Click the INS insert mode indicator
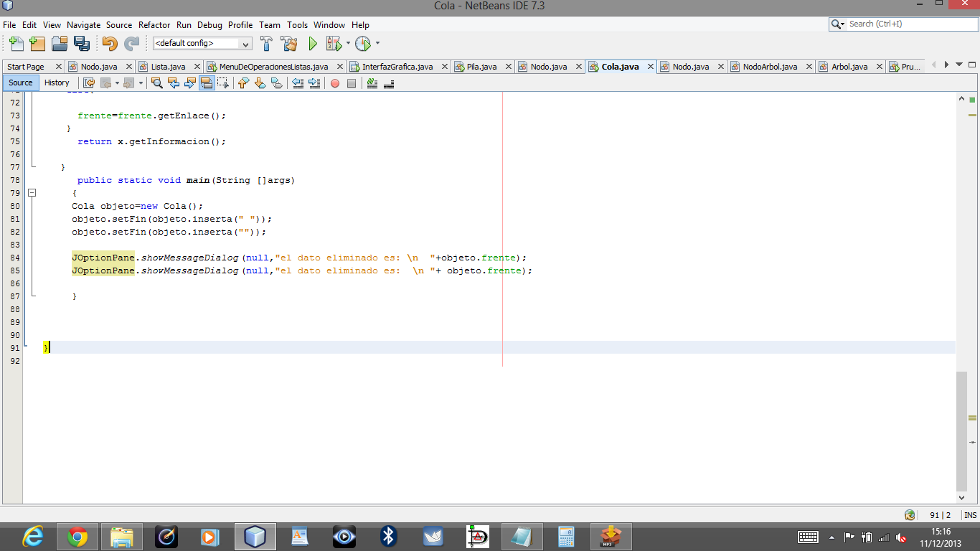This screenshot has width=980, height=551. (x=970, y=515)
